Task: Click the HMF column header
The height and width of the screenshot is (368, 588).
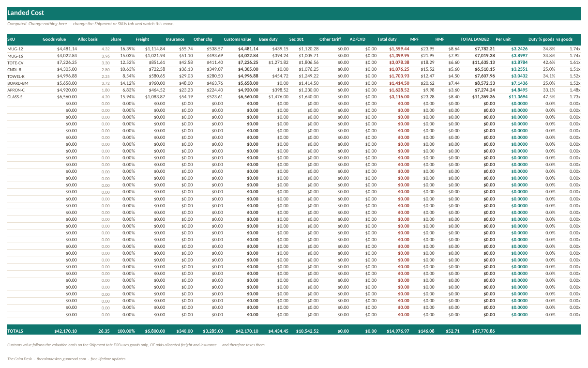Action: coord(440,39)
